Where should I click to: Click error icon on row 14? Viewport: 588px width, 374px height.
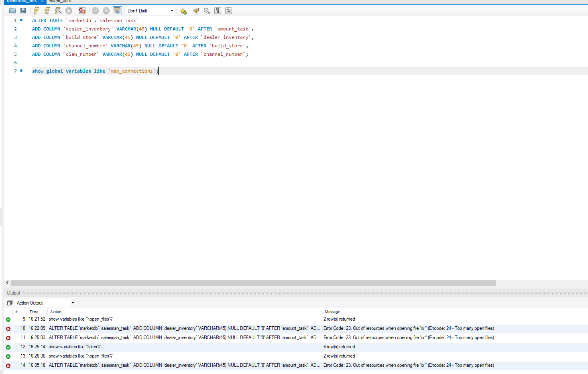pos(8,366)
